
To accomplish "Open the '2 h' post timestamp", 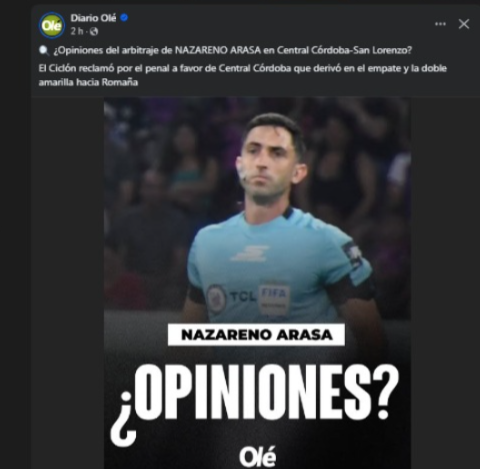I will tap(76, 31).
